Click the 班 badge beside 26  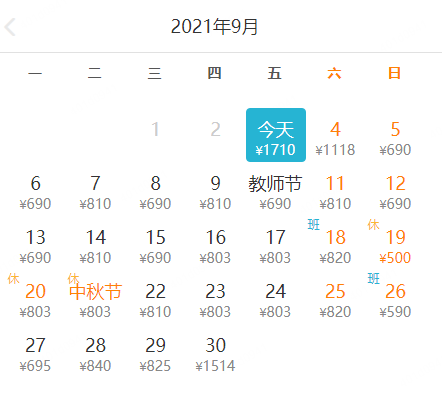[x=373, y=278]
